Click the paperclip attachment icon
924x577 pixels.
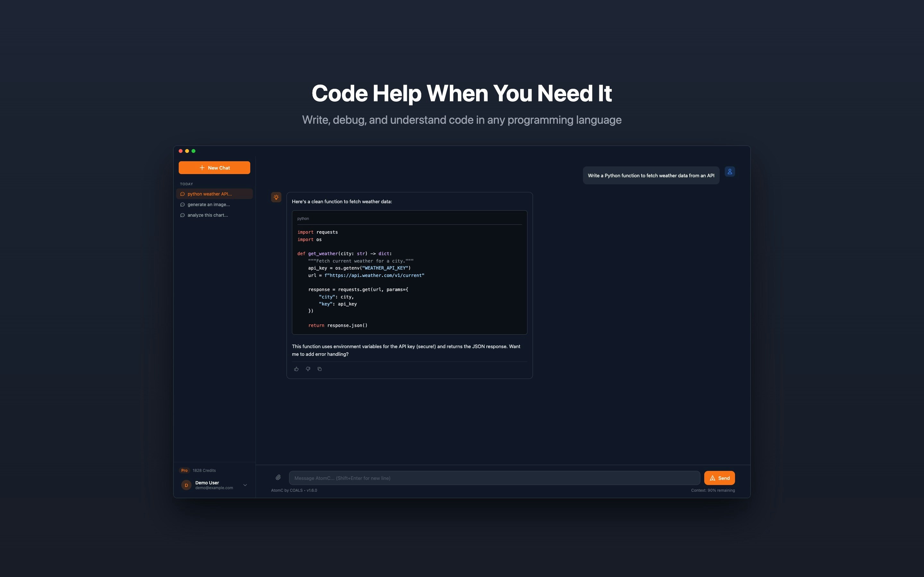(278, 477)
